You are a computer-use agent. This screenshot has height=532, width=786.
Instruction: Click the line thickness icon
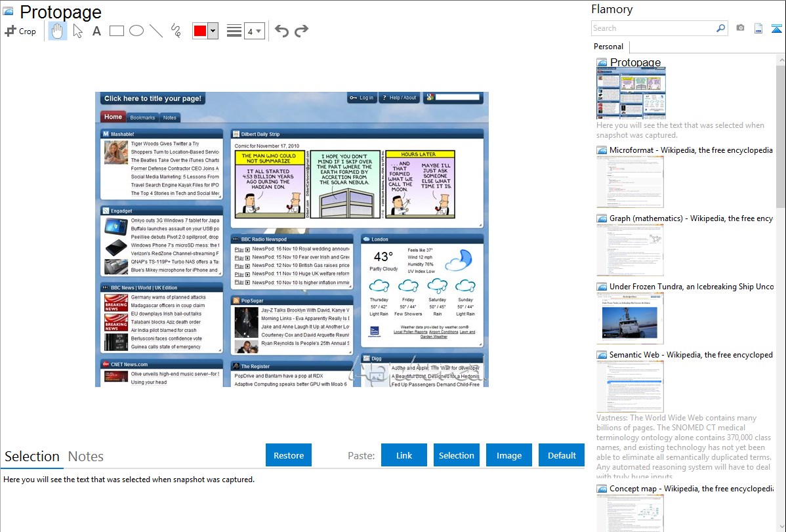[x=234, y=31]
